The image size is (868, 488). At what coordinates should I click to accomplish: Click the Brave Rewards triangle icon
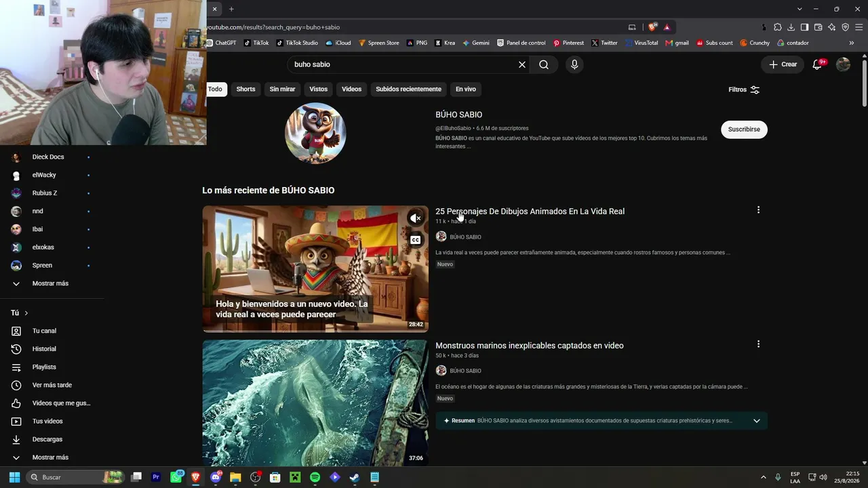click(667, 27)
